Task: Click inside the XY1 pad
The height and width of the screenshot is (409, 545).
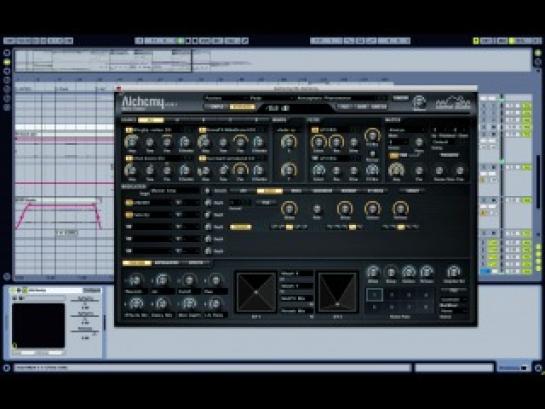Action: pos(256,292)
